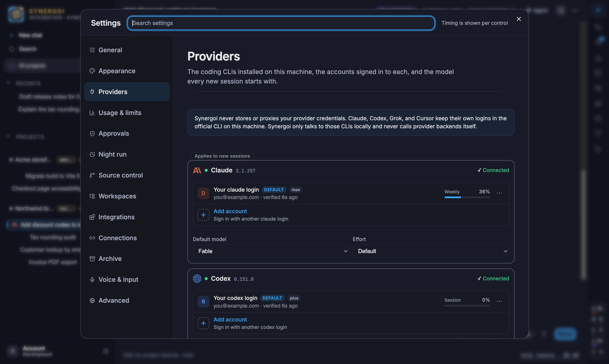The image size is (609, 364).
Task: Open Tax rounding audit chat in sidebar
Action: [53, 237]
